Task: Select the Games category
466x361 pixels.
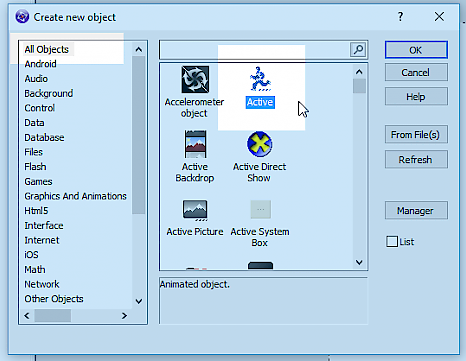Action: point(38,181)
